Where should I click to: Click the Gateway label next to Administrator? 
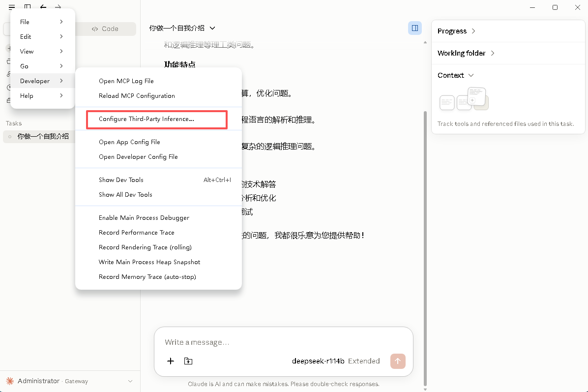[x=77, y=381]
